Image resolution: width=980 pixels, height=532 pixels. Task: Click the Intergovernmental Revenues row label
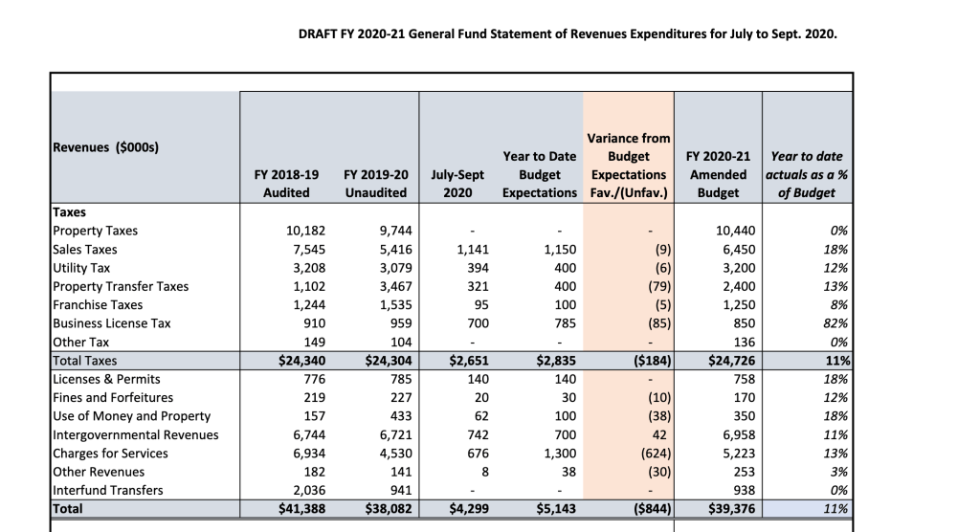pyautogui.click(x=136, y=435)
